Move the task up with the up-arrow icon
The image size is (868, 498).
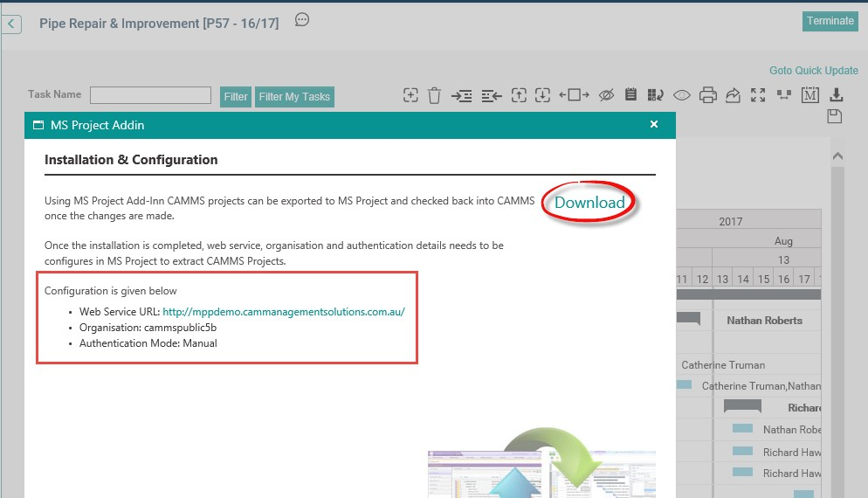click(519, 95)
